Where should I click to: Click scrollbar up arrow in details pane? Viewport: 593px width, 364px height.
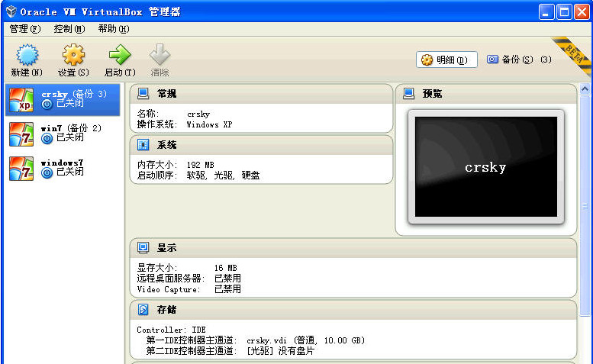point(585,89)
